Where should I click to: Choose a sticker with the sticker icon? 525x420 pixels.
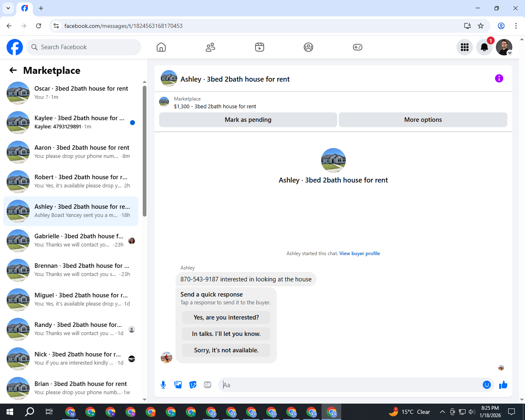point(193,385)
